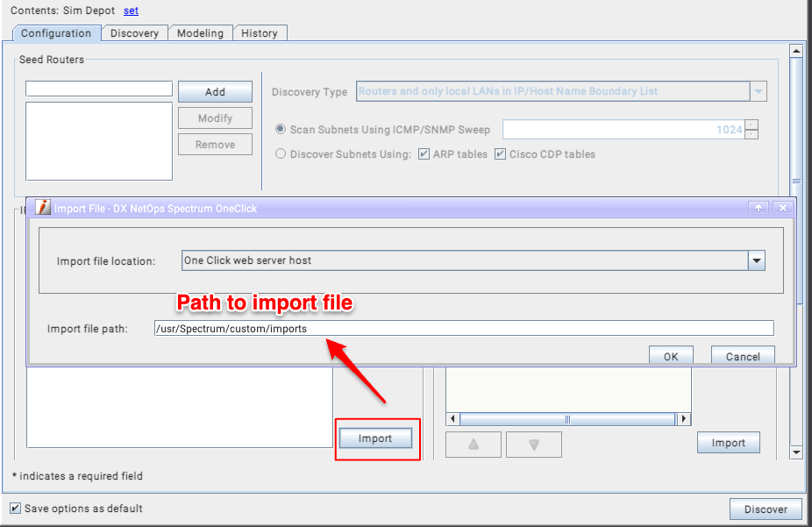Click the horizontal scrollbar left arrow

click(453, 419)
